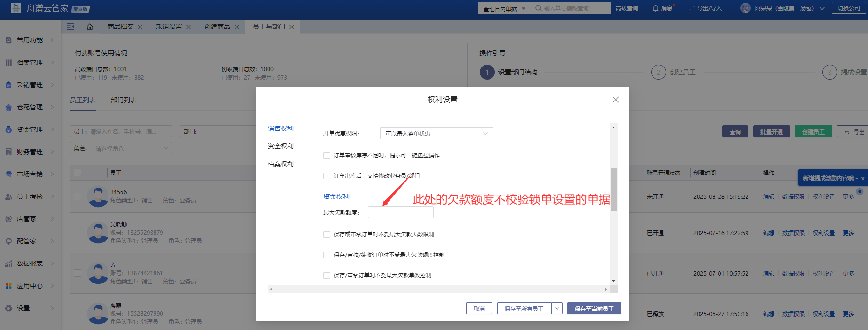The width and height of the screenshot is (868, 330).
Task: Switch to 资金权利 section in dialog
Action: [281, 146]
